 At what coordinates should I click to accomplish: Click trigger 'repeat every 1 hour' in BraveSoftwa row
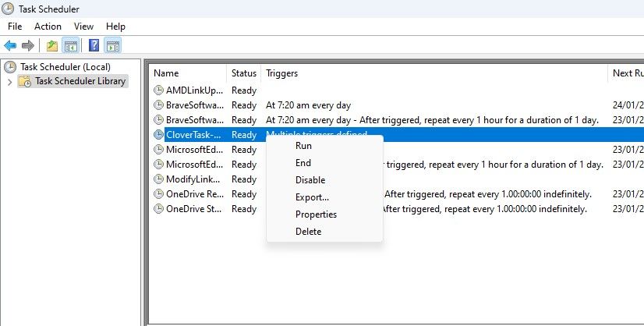pyautogui.click(x=432, y=120)
